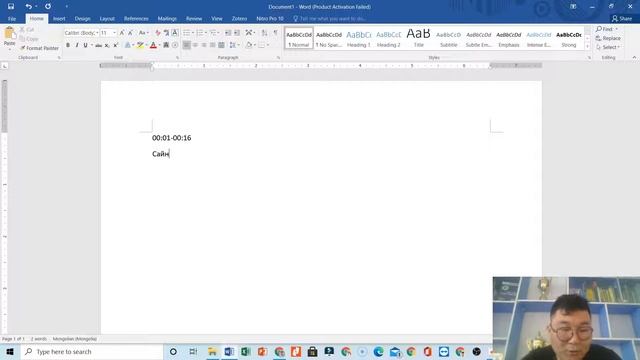Open Microsoft Edge from the taskbar

coord(378,352)
